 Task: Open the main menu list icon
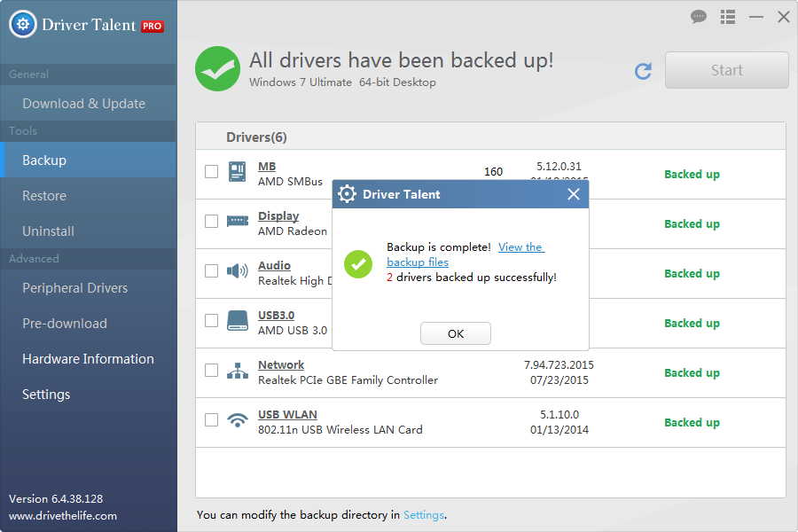tap(728, 17)
